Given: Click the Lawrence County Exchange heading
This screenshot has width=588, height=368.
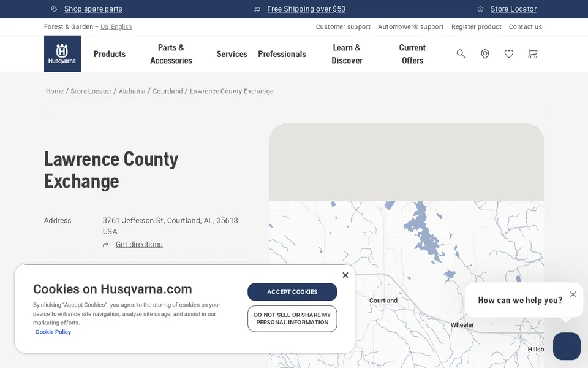Looking at the screenshot, I should (111, 170).
